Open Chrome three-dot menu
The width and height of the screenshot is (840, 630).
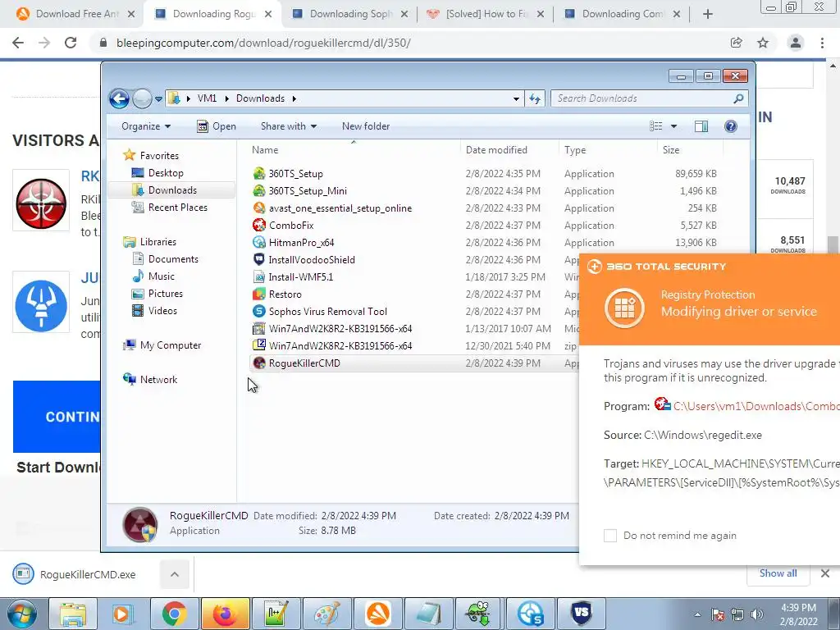coord(822,43)
